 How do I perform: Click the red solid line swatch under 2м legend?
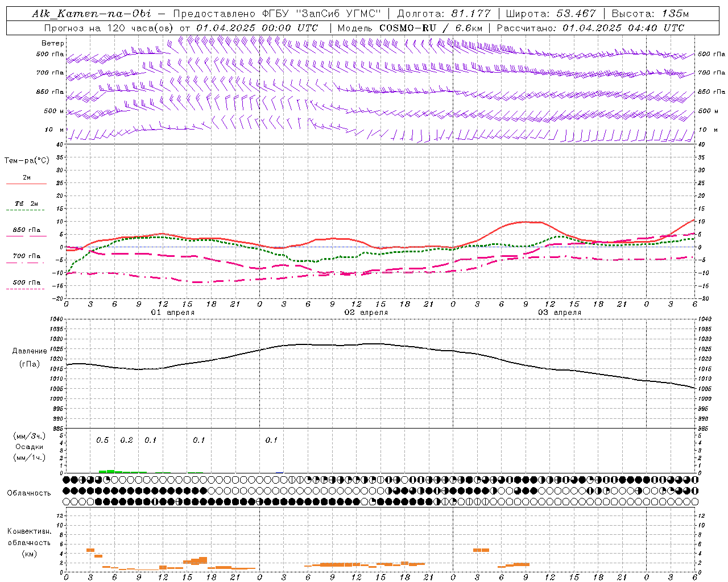(x=26, y=184)
